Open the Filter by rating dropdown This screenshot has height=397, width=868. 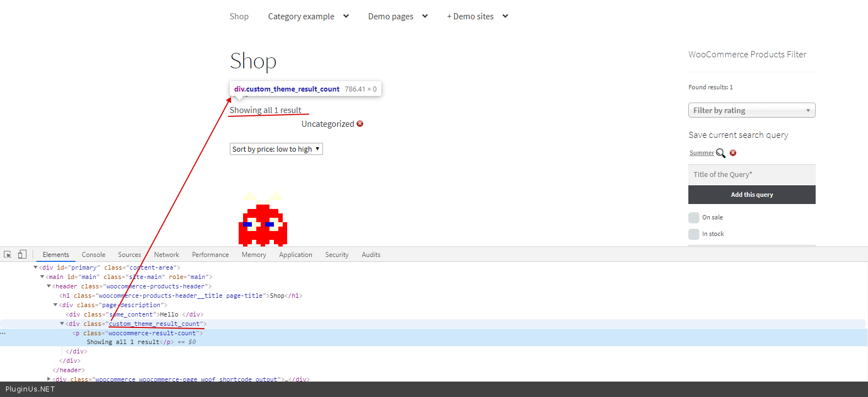click(751, 110)
